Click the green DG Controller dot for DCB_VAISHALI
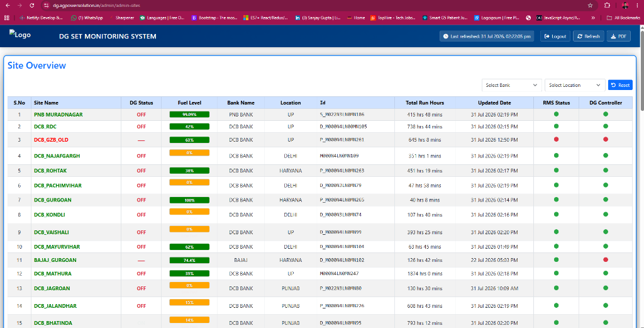644x328 pixels. [x=606, y=232]
